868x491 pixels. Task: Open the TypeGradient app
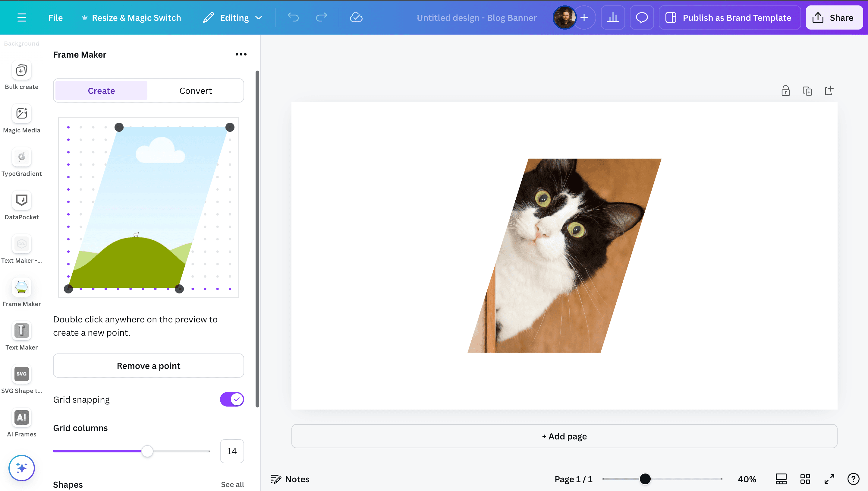point(22,157)
